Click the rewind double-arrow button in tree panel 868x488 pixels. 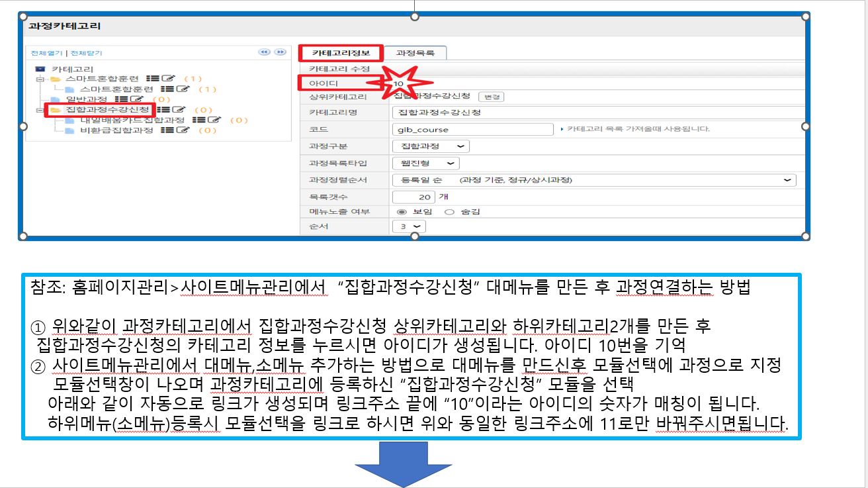tap(264, 52)
